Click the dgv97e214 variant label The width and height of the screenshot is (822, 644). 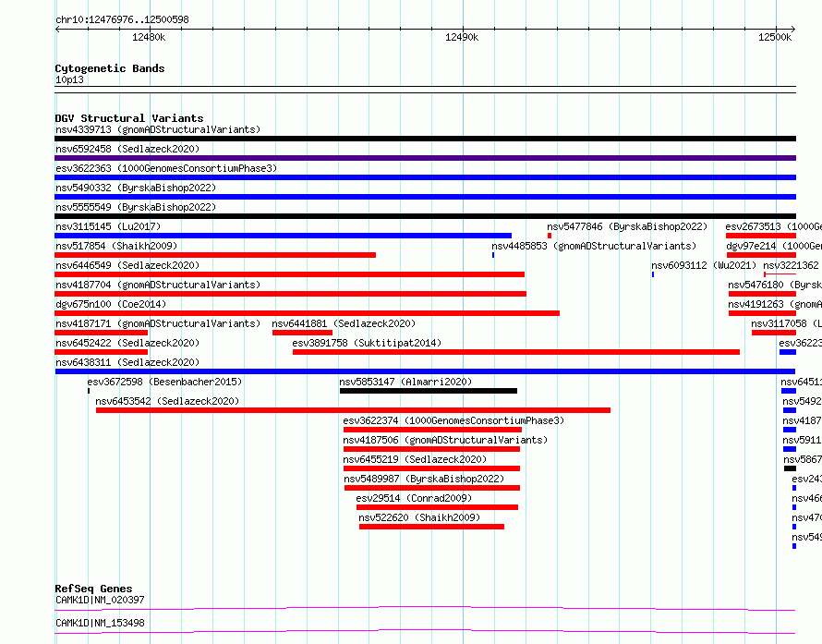click(774, 246)
